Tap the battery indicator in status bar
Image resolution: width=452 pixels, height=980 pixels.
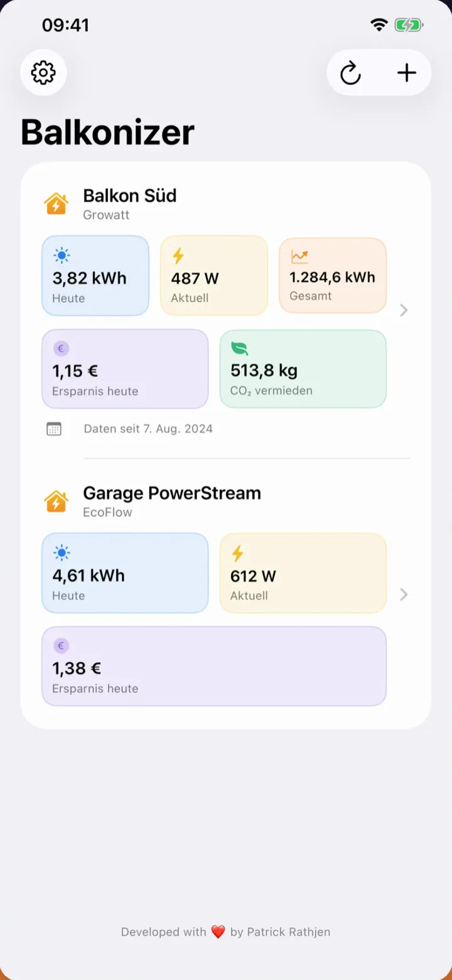point(409,25)
